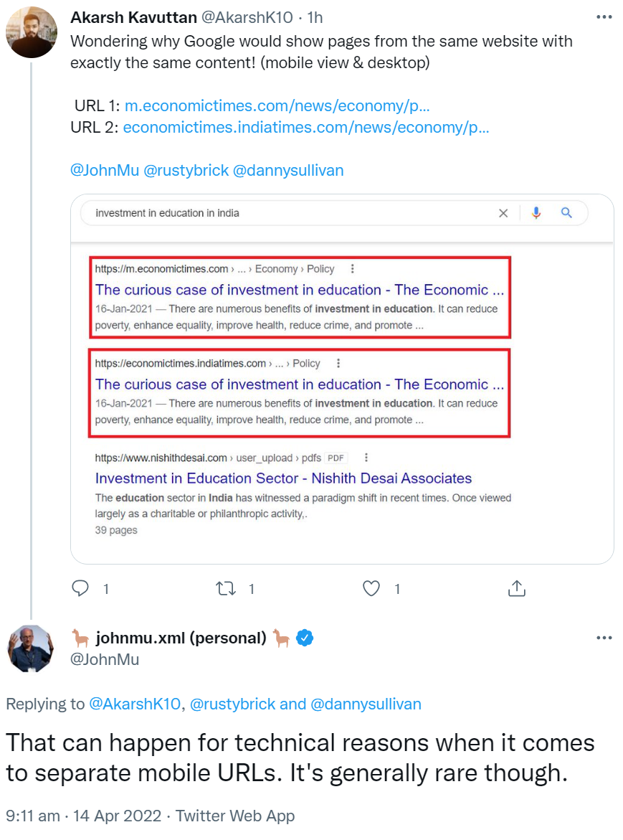The width and height of the screenshot is (623, 840).
Task: Click the Twitter Web App source link
Action: (x=235, y=816)
